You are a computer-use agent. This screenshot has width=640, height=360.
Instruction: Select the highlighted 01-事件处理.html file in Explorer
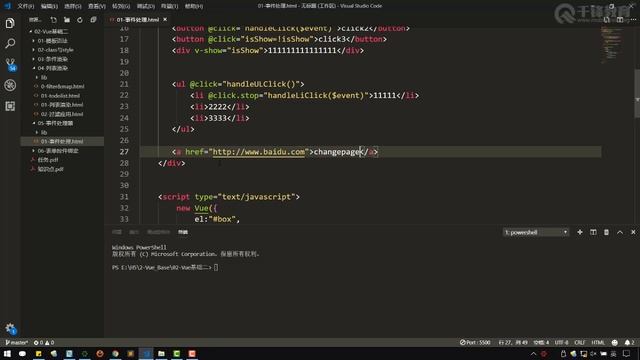pyautogui.click(x=62, y=141)
